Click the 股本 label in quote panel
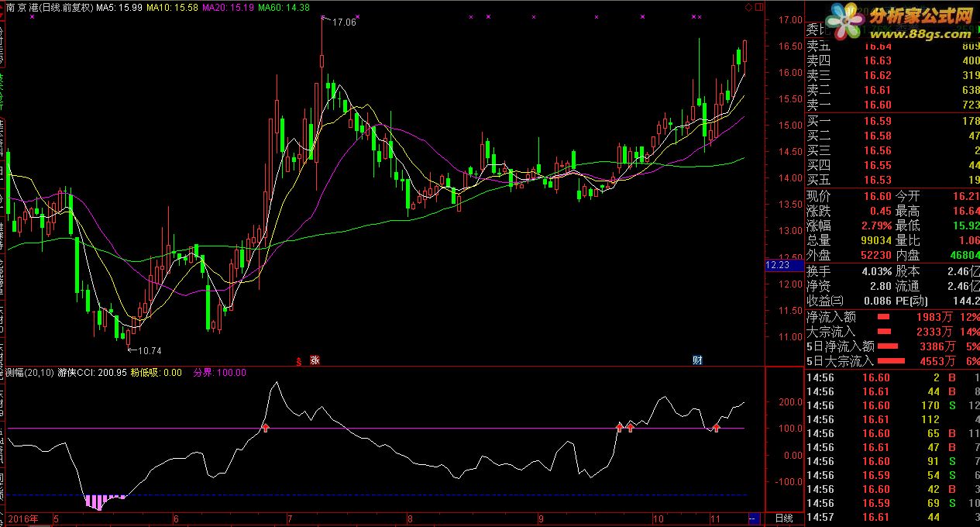The width and height of the screenshot is (980, 527). 907,271
